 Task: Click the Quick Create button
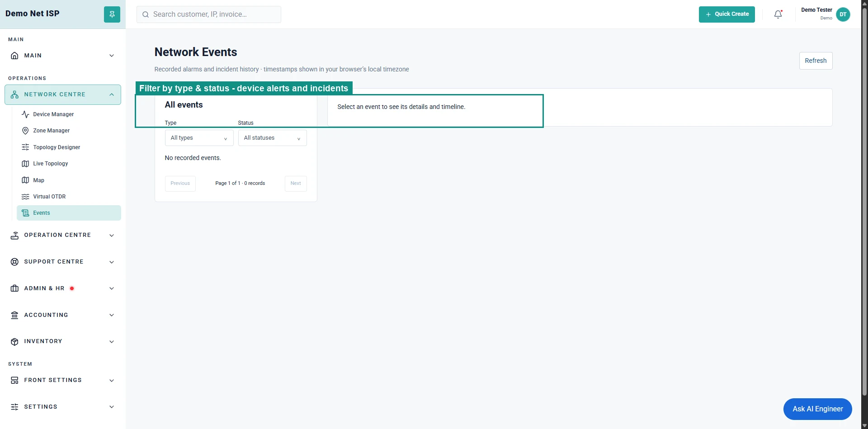click(726, 14)
